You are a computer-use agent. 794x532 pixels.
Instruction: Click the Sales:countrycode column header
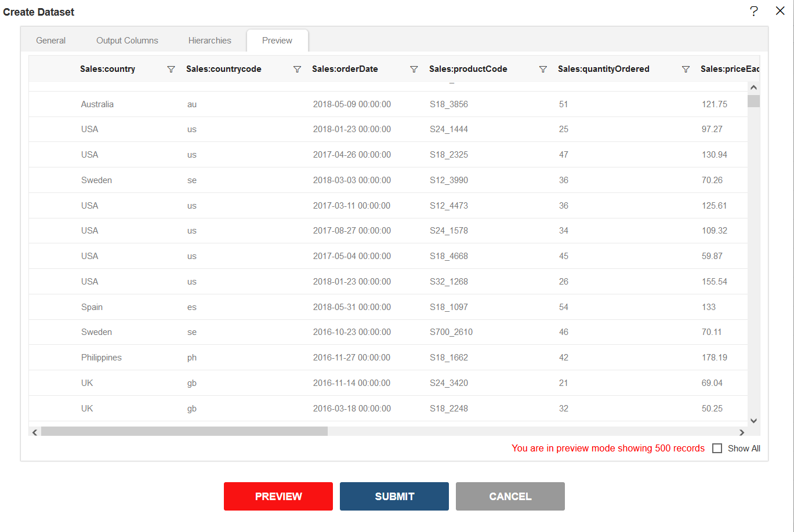tap(224, 69)
